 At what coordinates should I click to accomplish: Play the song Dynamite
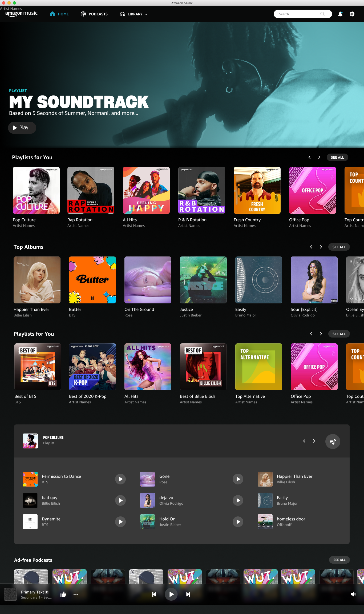click(x=120, y=522)
